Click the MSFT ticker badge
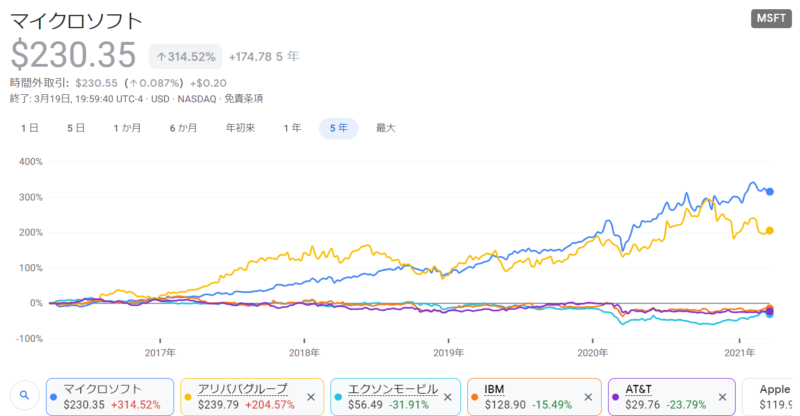The height and width of the screenshot is (416, 800). click(771, 18)
